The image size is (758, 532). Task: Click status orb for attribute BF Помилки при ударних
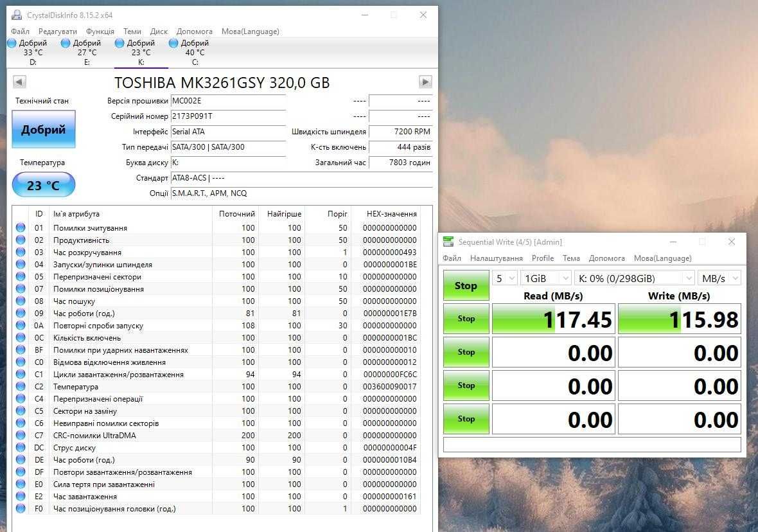coord(21,350)
